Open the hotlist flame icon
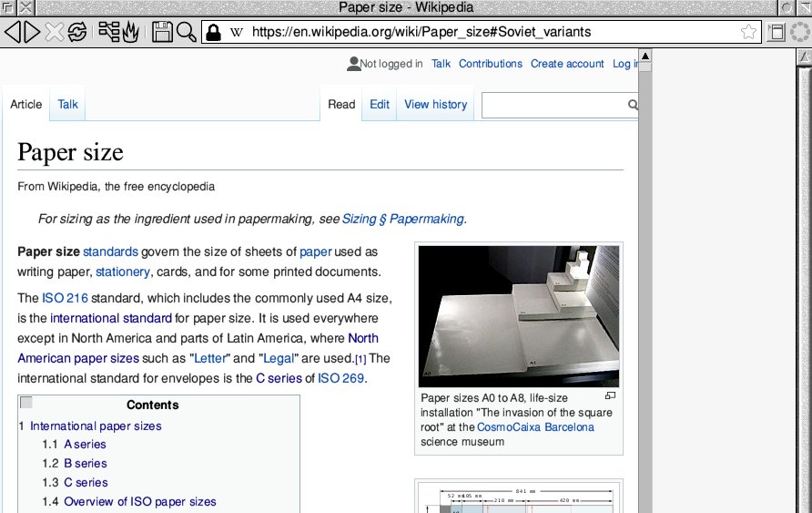Image resolution: width=812 pixels, height=513 pixels. pyautogui.click(x=130, y=32)
